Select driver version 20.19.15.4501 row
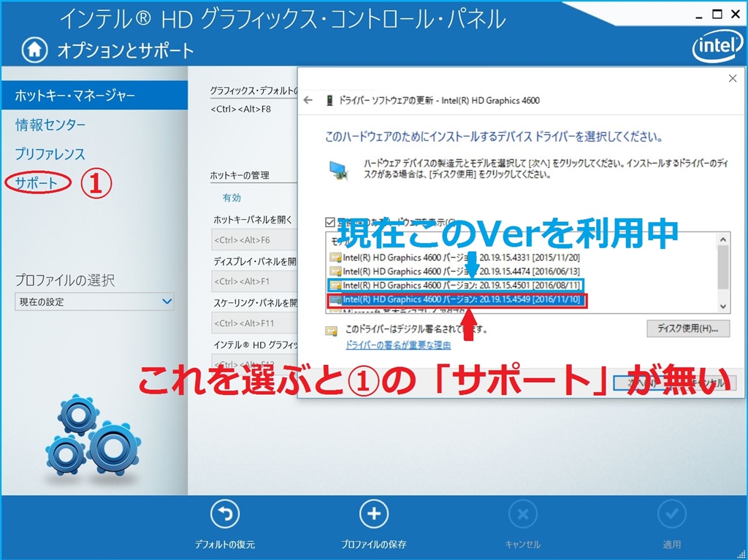748x560 pixels. 455,285
